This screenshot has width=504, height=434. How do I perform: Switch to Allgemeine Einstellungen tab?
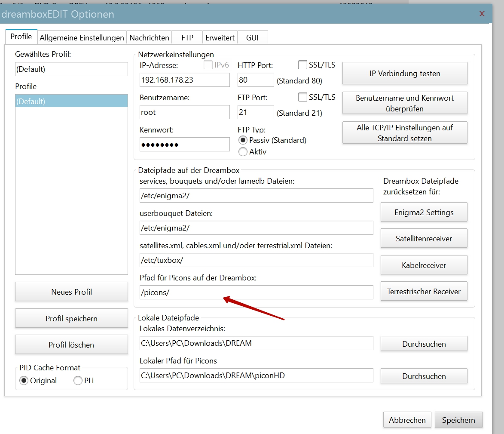tap(82, 37)
